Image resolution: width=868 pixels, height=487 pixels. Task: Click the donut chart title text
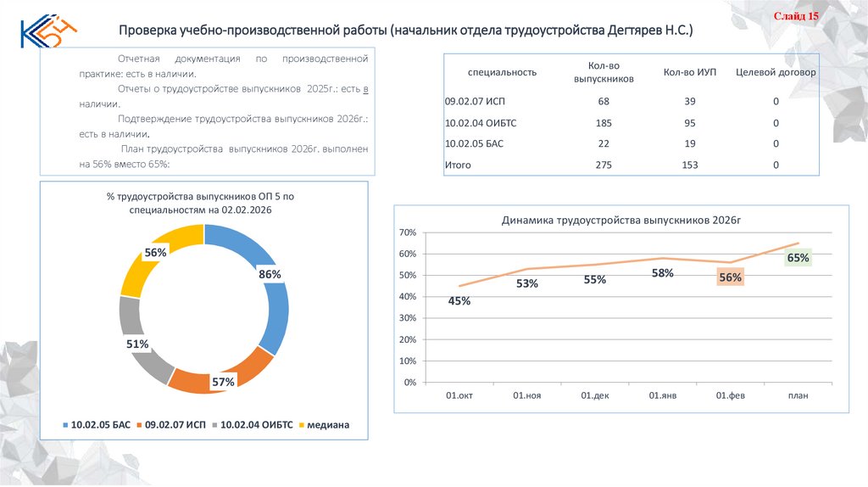click(x=200, y=204)
